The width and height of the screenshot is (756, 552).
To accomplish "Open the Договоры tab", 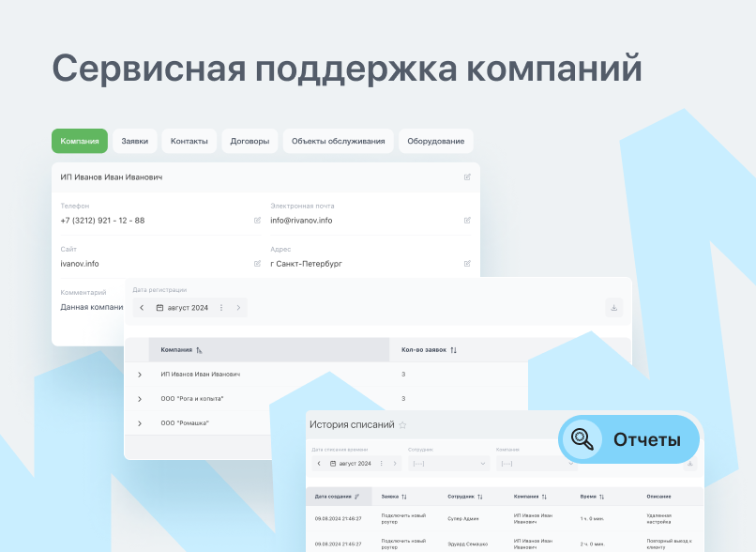I will coord(249,141).
